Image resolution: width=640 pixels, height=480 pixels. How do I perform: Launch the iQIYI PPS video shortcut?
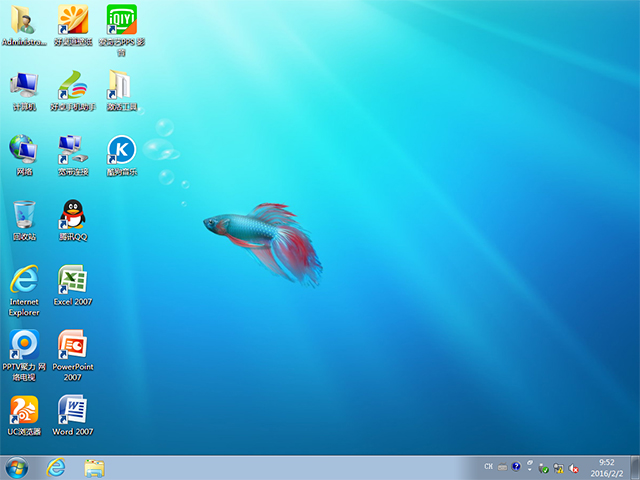coord(122,20)
